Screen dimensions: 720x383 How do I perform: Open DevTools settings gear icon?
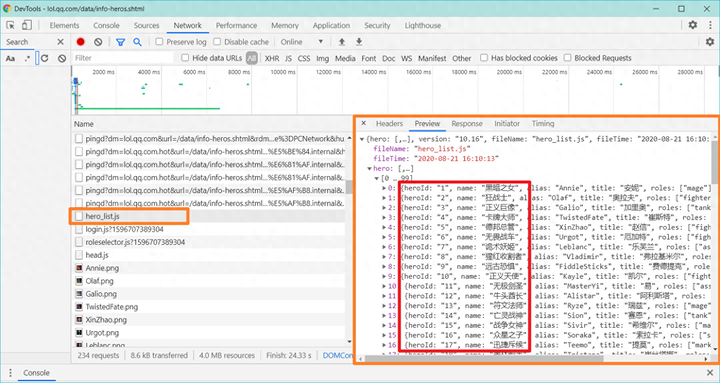pos(692,25)
